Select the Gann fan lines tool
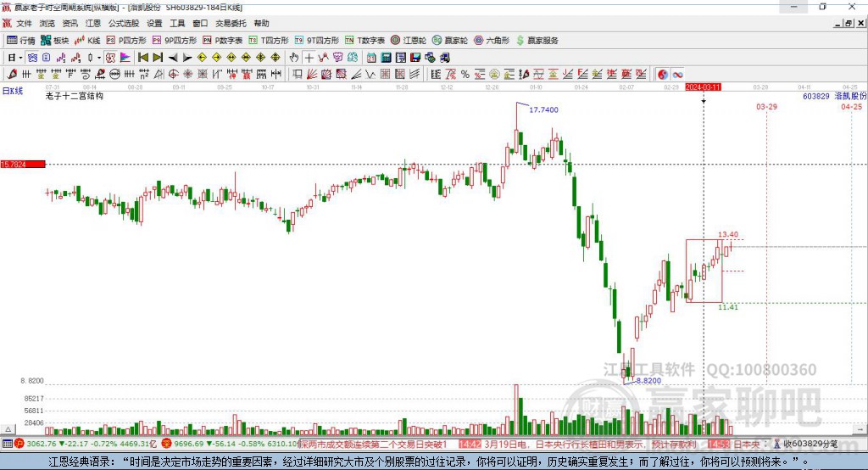Viewport: 868px width, 470px height. [x=312, y=75]
